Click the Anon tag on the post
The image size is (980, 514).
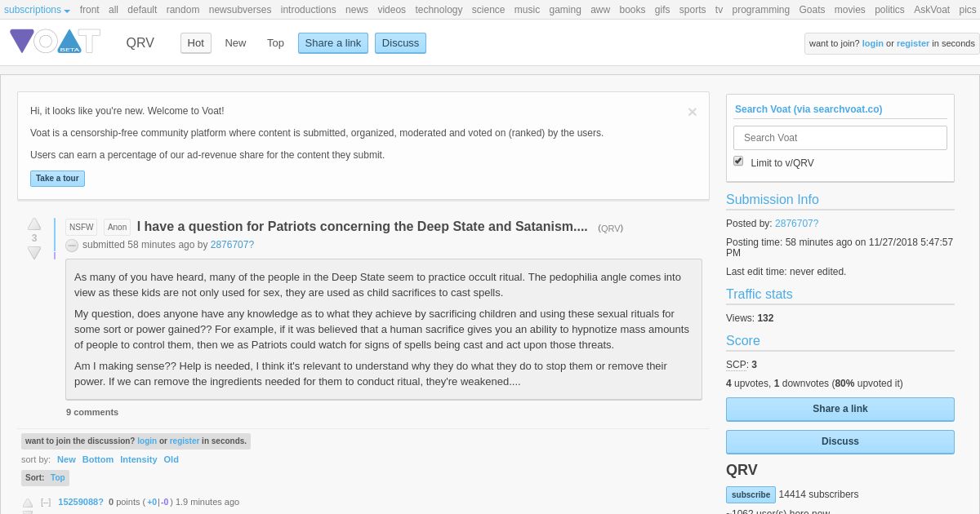click(117, 228)
